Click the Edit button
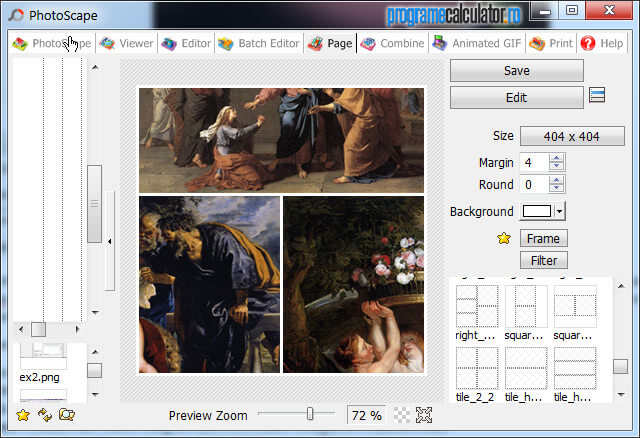 [517, 98]
